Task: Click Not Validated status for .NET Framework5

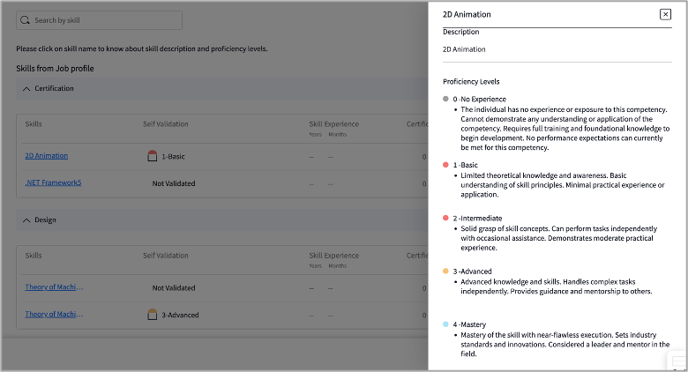Action: point(174,183)
